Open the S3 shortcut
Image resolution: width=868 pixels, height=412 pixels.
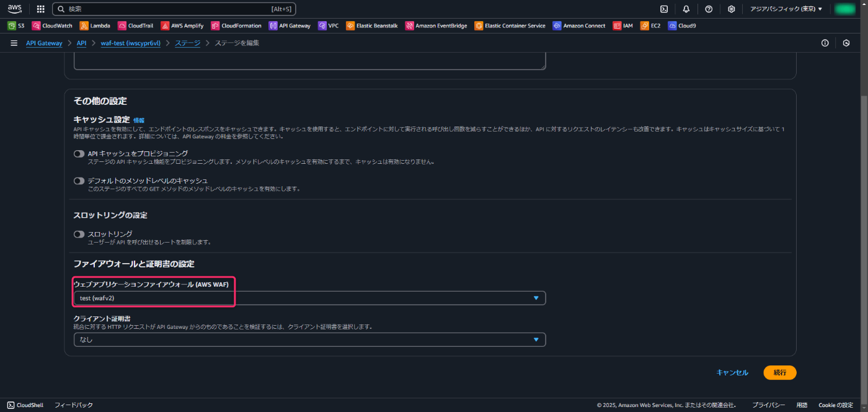[16, 25]
